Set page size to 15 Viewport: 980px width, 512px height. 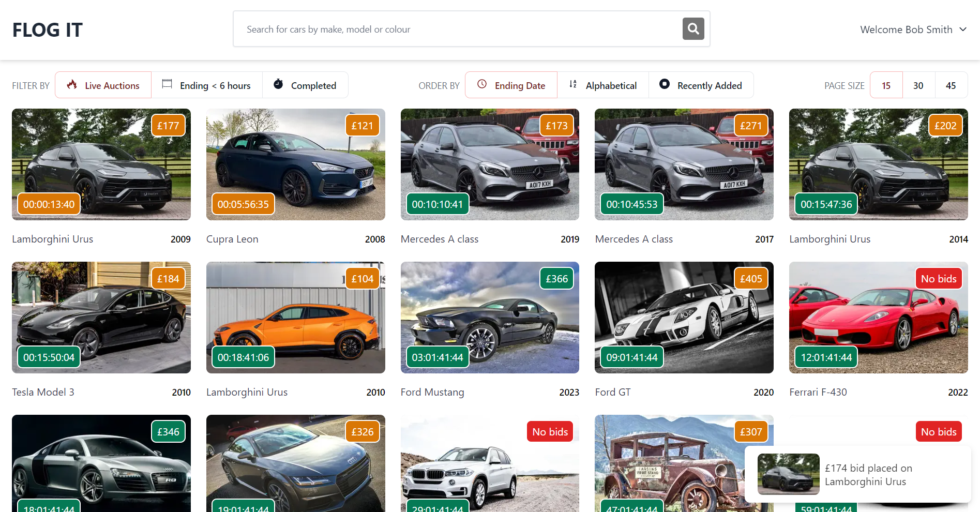pyautogui.click(x=886, y=85)
